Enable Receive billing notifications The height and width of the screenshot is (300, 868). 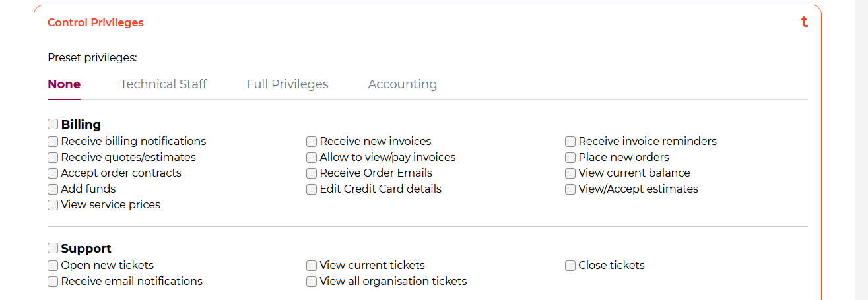click(53, 141)
